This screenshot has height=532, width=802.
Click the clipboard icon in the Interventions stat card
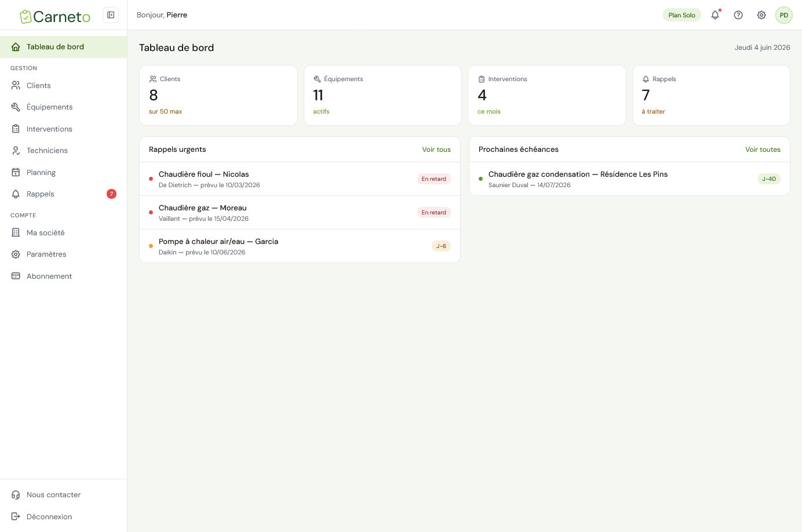point(482,79)
